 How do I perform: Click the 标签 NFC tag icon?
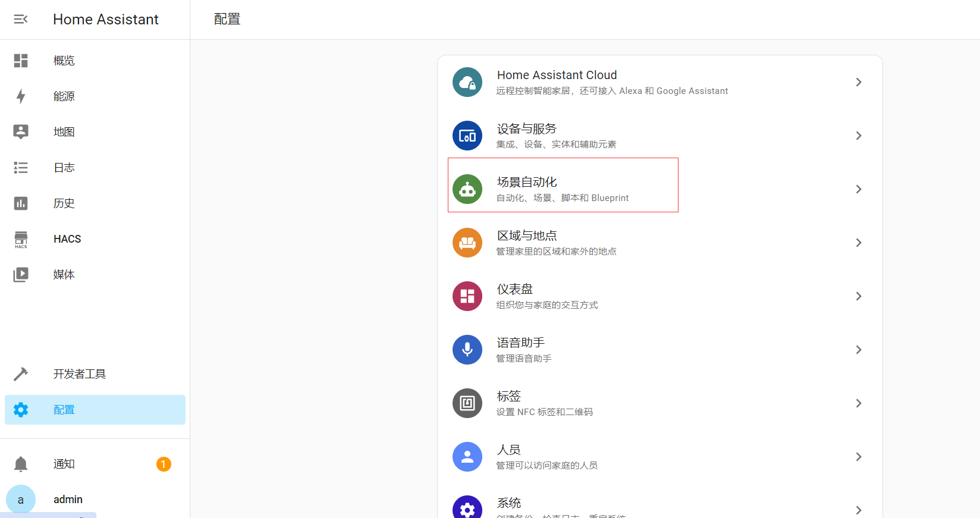467,403
